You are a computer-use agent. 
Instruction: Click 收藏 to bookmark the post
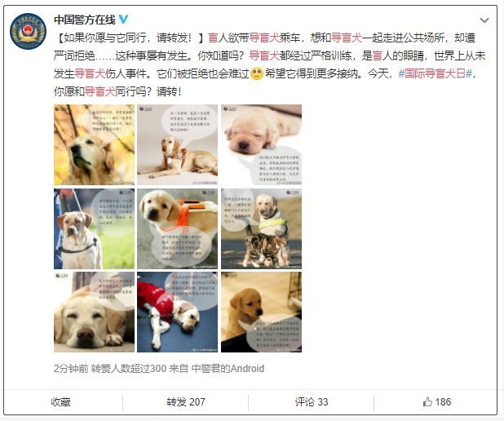(x=60, y=402)
